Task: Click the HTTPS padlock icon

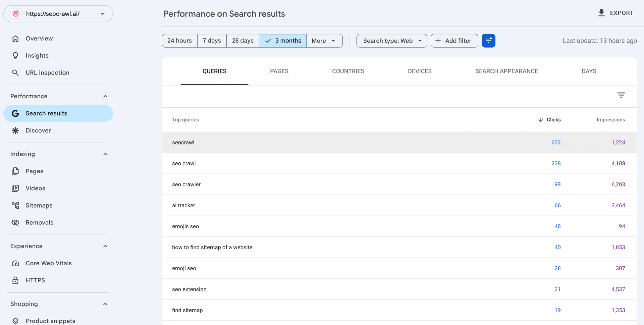Action: 15,280
